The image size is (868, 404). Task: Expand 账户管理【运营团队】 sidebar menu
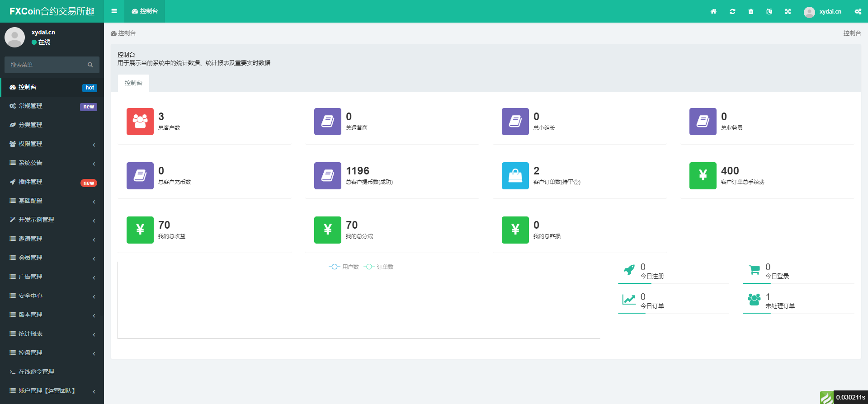[52, 390]
